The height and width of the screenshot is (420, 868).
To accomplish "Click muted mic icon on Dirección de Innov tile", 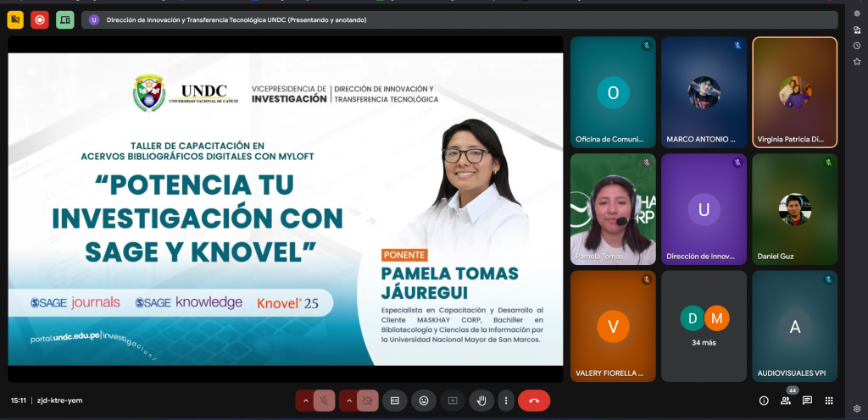I will click(737, 163).
